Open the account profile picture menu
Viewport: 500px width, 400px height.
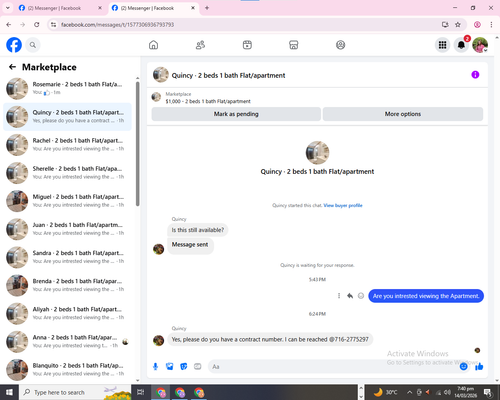point(480,45)
